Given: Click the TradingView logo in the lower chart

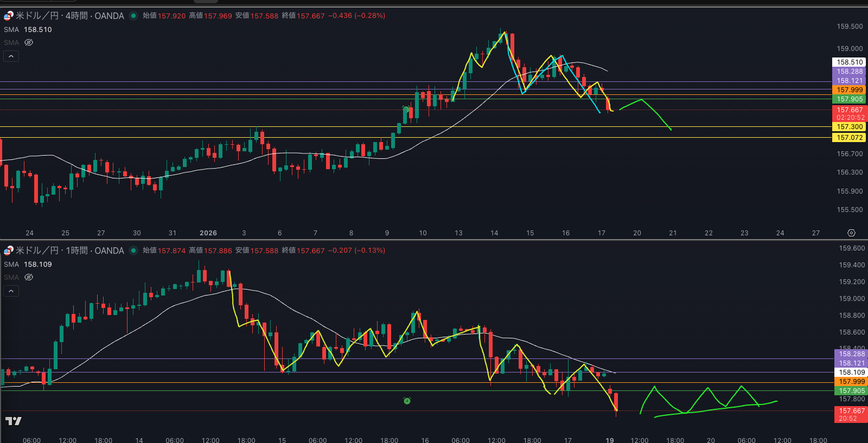Looking at the screenshot, I should [x=14, y=421].
